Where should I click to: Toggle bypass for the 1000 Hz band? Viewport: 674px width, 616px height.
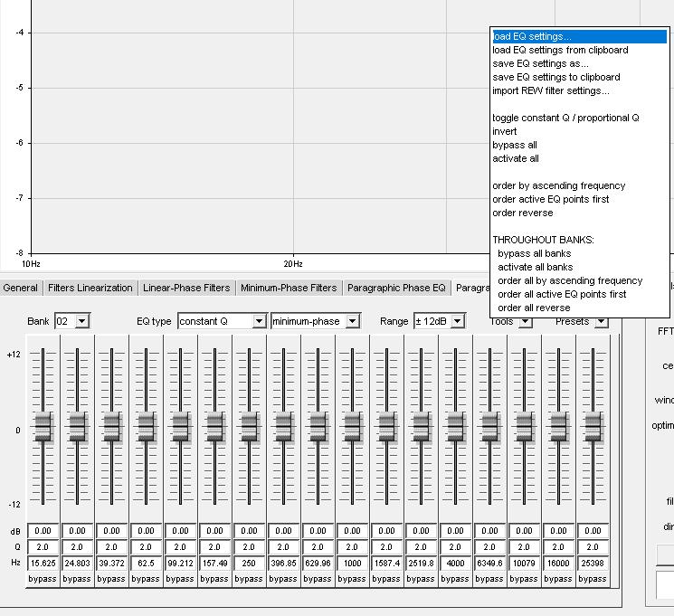click(x=352, y=579)
